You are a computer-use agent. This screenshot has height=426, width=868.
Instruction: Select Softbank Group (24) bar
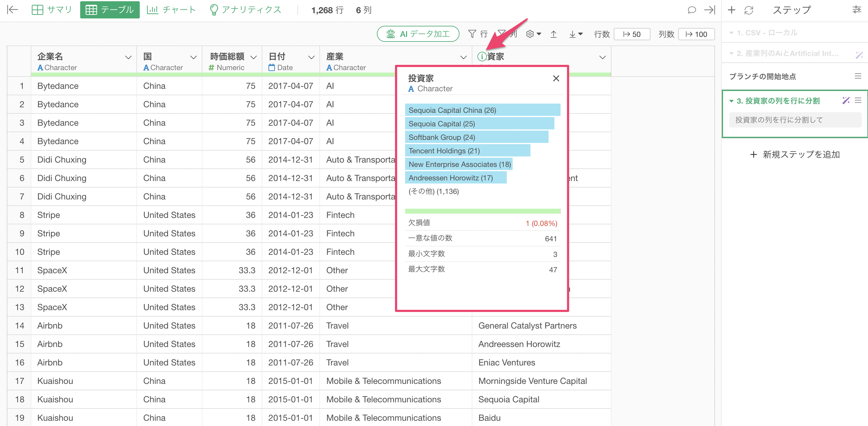coord(476,137)
